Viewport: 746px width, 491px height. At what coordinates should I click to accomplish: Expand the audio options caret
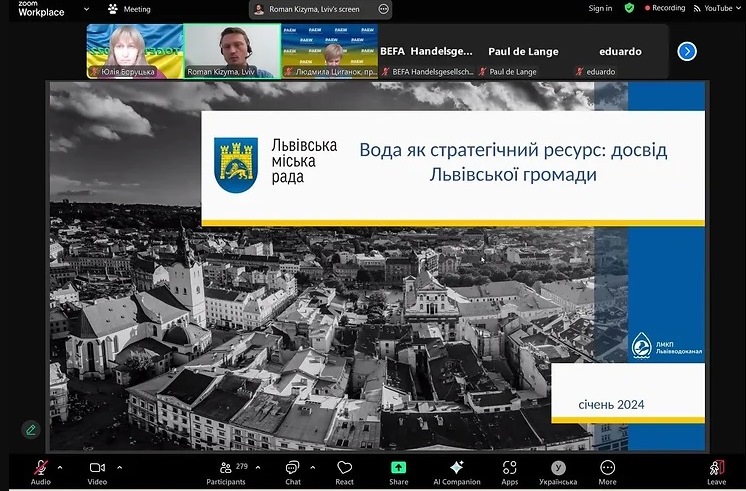tap(60, 468)
